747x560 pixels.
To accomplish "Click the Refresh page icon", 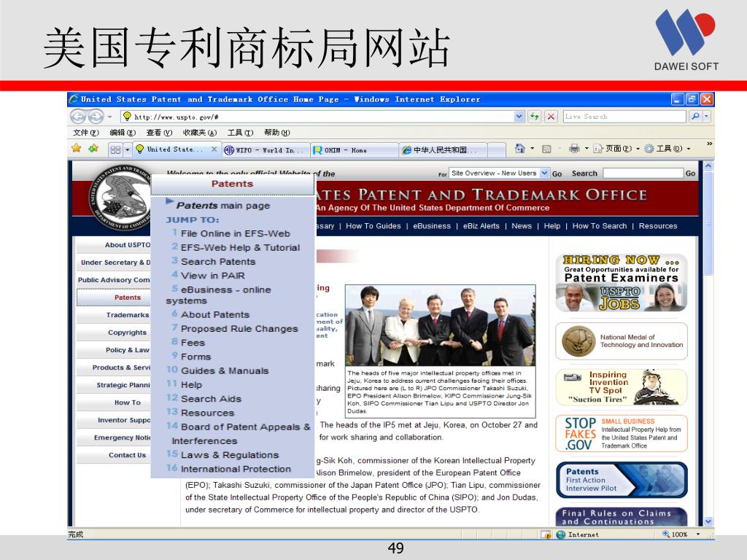I will coord(534,116).
